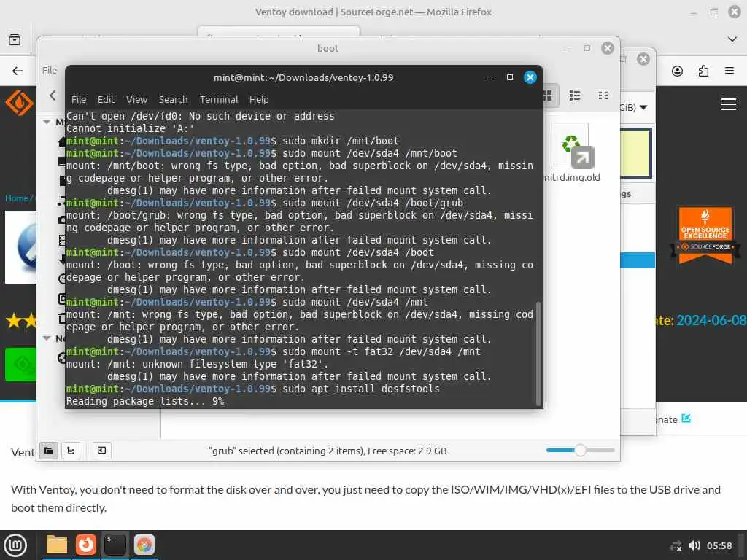Open the File menu in the boot file manager window
The height and width of the screenshot is (560, 747).
50,71
